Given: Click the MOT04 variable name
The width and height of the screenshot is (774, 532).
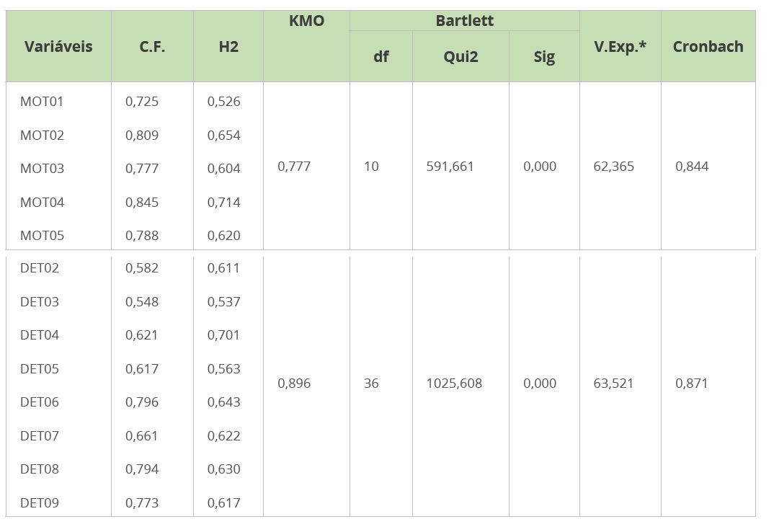Looking at the screenshot, I should [42, 203].
